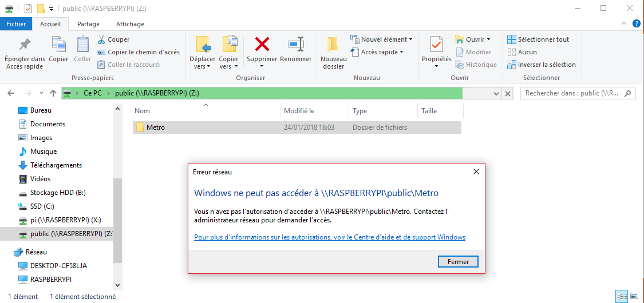Screen dimensions: 644x303
Task: Select the Metro folder row
Action: click(297, 127)
